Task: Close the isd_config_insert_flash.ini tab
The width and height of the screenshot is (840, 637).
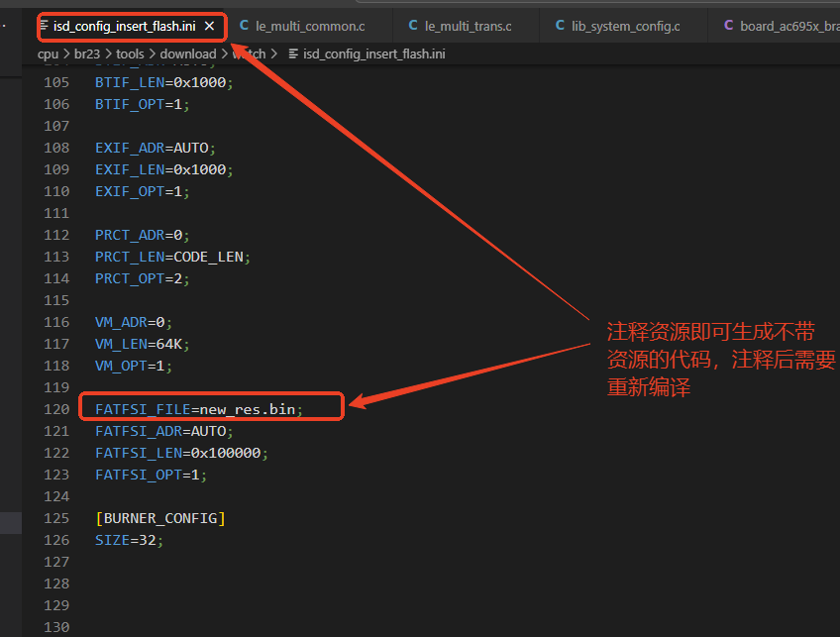Action: (209, 26)
